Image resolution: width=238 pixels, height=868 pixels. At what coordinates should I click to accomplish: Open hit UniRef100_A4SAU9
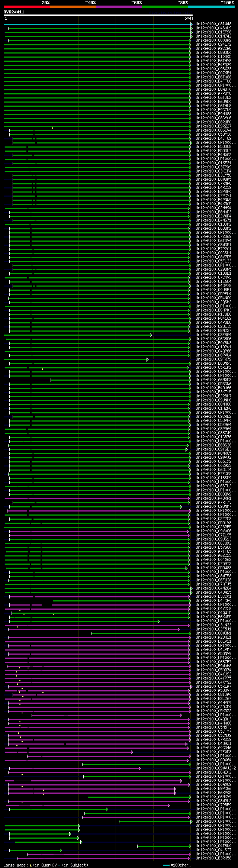[x=213, y=28]
